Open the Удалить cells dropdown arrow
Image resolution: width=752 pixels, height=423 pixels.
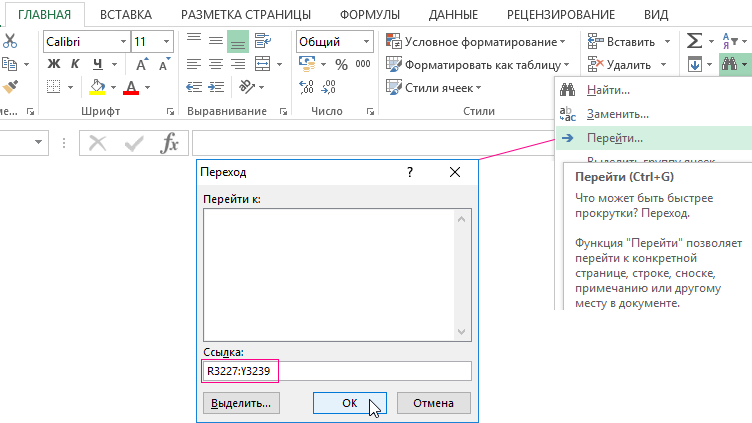pos(663,65)
